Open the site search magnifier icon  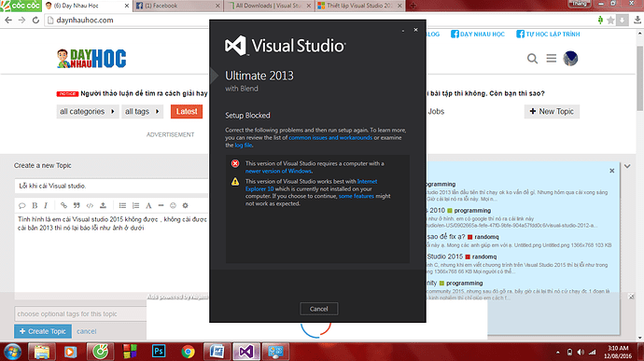tap(532, 59)
